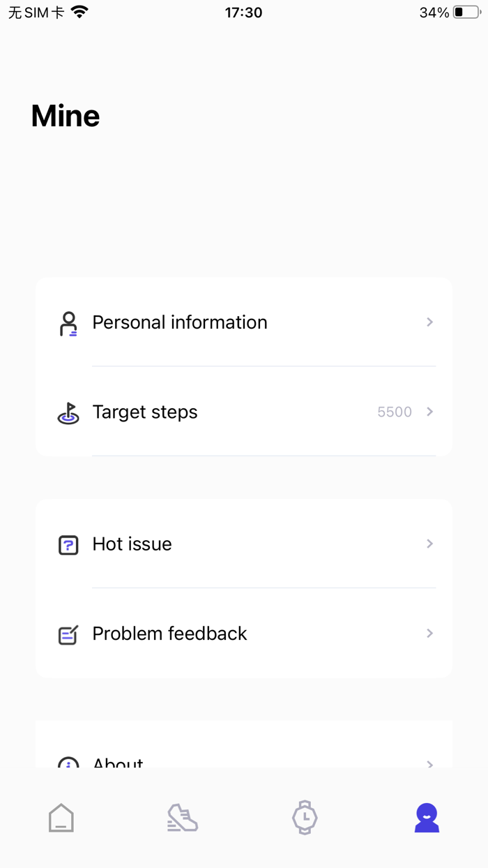The width and height of the screenshot is (488, 868).
Task: Expand Personal information with its chevron
Action: pos(430,322)
